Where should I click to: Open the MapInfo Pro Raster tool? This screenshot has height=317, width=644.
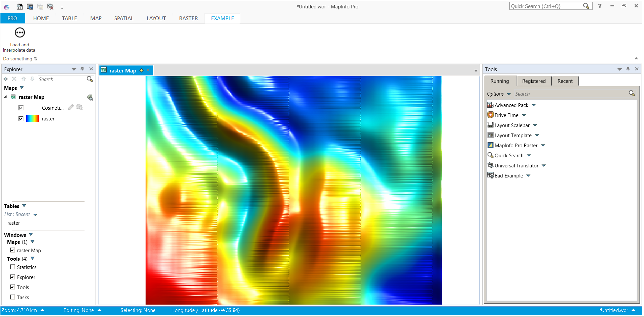516,145
